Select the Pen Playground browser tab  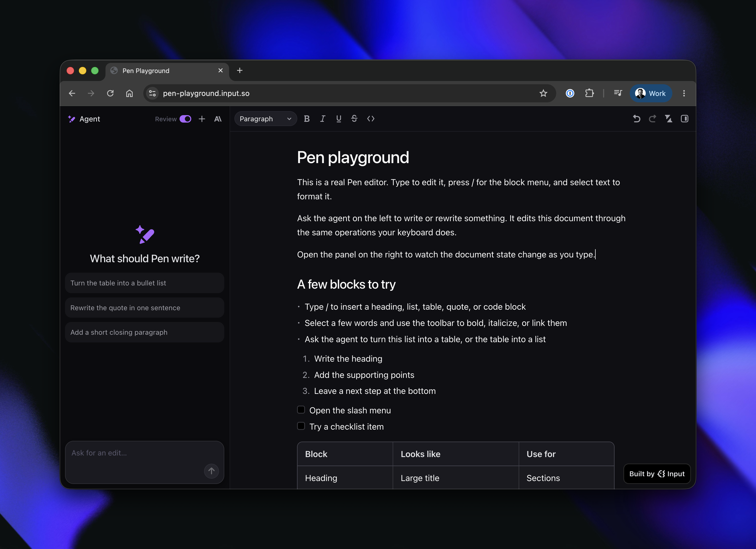pyautogui.click(x=167, y=71)
